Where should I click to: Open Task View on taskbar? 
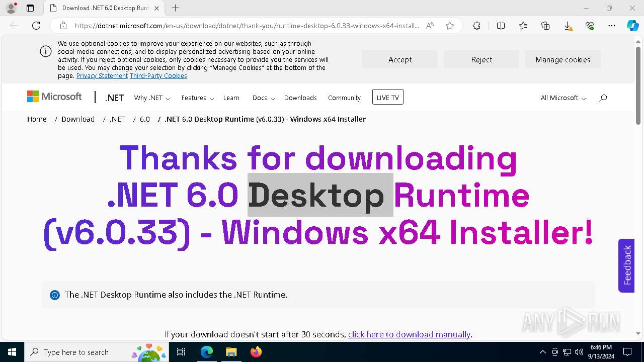[x=182, y=352]
